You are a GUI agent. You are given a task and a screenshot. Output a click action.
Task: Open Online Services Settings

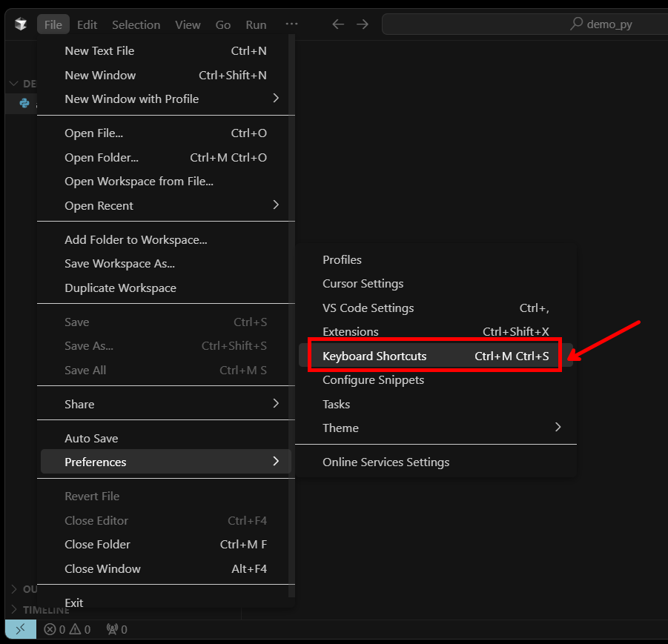coord(436,462)
